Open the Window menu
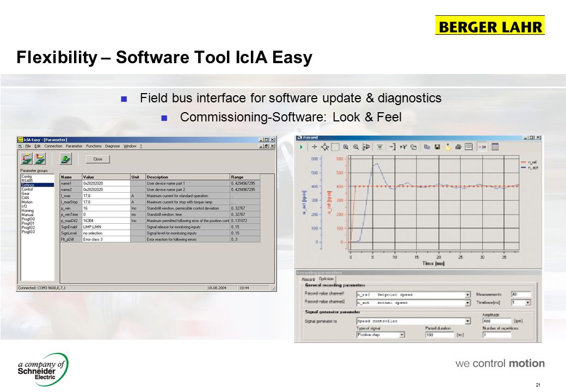 (130, 146)
